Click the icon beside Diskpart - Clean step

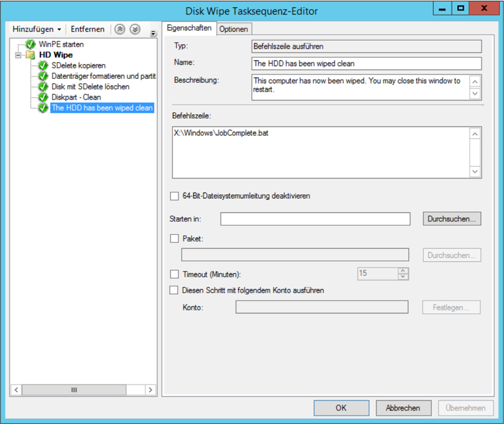pyautogui.click(x=43, y=98)
